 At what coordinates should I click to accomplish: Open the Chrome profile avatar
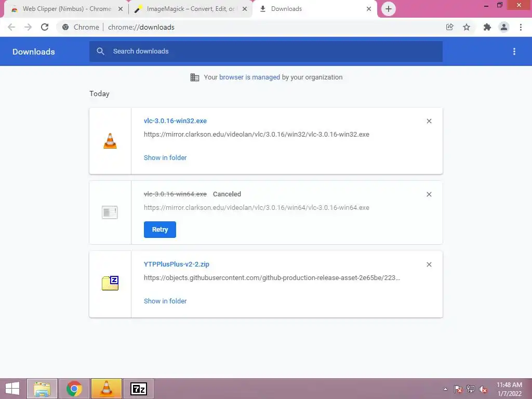pos(504,27)
